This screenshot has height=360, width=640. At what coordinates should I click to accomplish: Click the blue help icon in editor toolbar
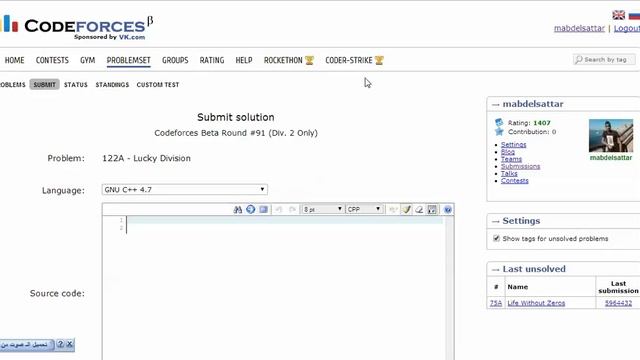[x=448, y=209]
